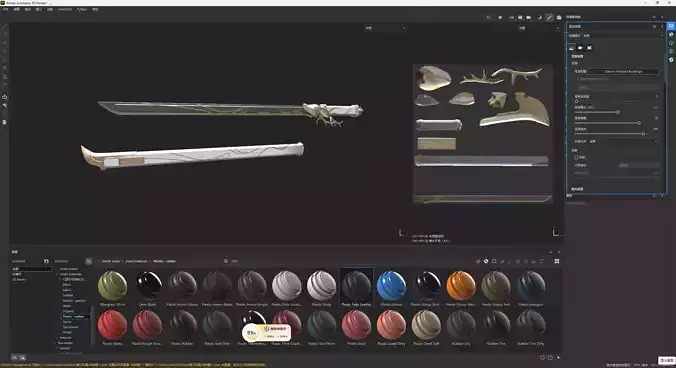The height and width of the screenshot is (368, 676).
Task: Toggle the brush asset type filter icon
Action: click(510, 261)
